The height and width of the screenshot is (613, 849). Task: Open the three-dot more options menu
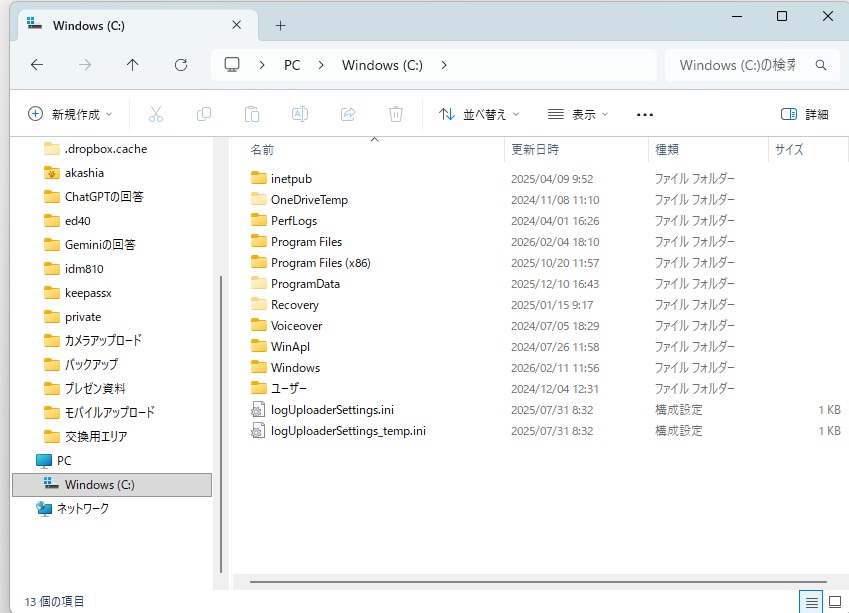pyautogui.click(x=645, y=114)
